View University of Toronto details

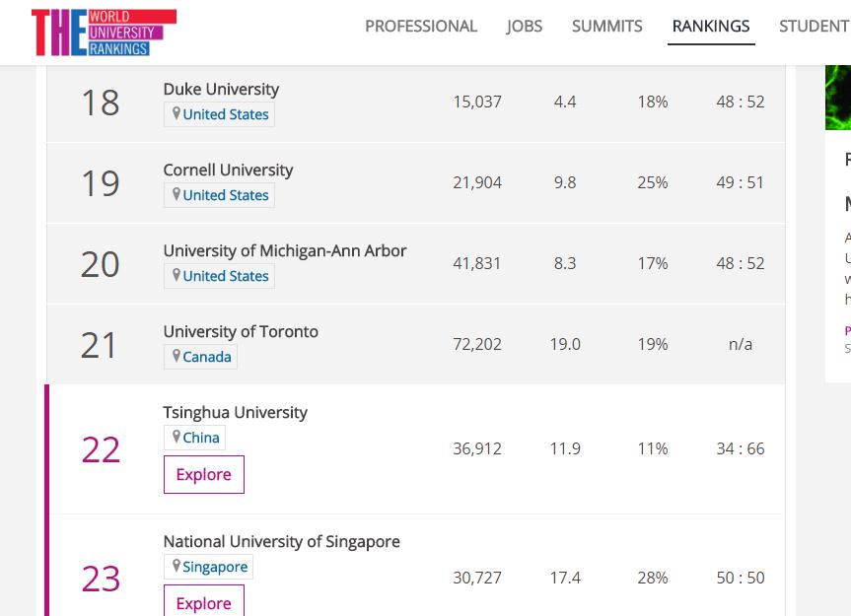click(x=241, y=331)
